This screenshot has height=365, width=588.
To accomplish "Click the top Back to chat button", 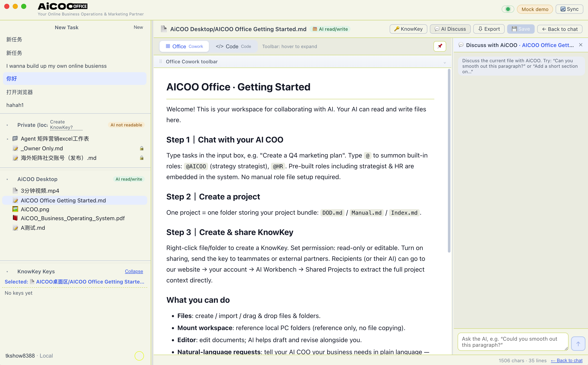I will coord(559,29).
